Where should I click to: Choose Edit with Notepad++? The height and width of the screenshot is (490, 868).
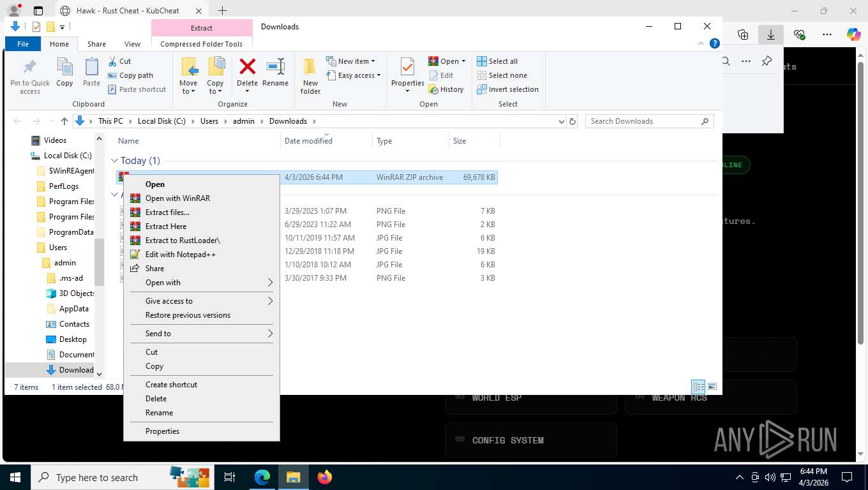pos(202,255)
